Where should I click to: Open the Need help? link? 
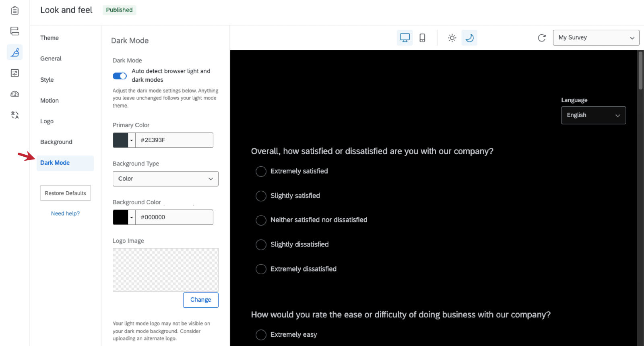pos(65,213)
